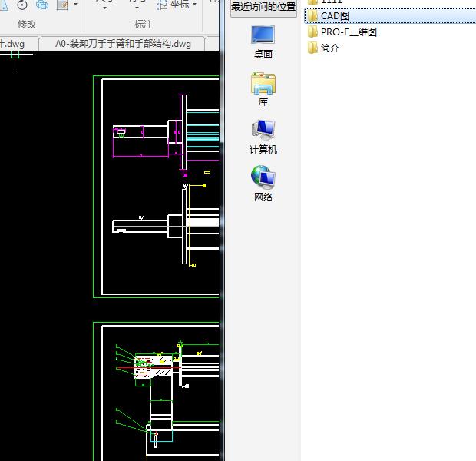Go to 桌面 in the places sidebar
This screenshot has height=461, width=476.
point(263,42)
